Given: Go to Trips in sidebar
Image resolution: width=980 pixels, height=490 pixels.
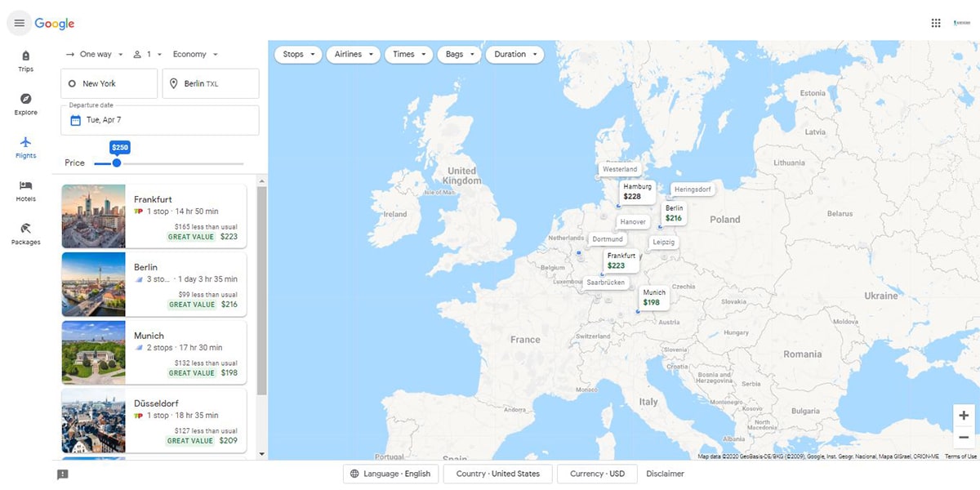Looking at the screenshot, I should coord(25,61).
